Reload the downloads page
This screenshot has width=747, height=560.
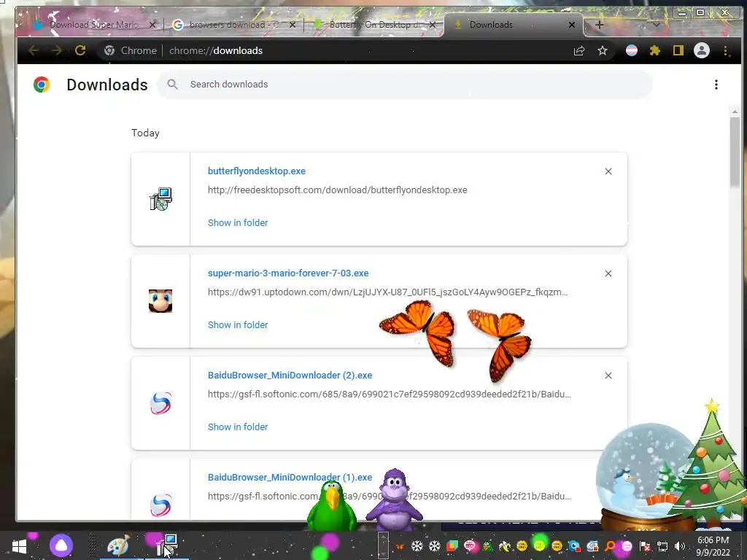pos(80,50)
